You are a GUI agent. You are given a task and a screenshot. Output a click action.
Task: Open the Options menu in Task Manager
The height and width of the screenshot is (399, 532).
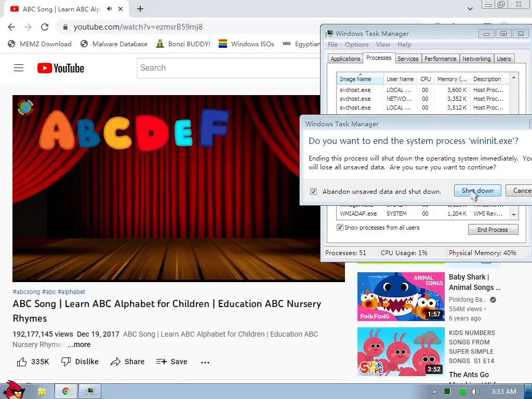[x=356, y=45]
